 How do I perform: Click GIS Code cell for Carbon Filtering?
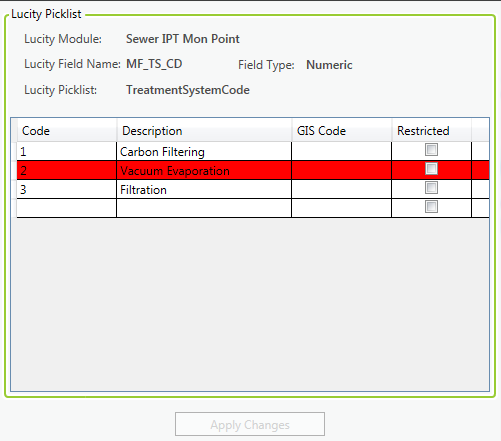point(341,152)
